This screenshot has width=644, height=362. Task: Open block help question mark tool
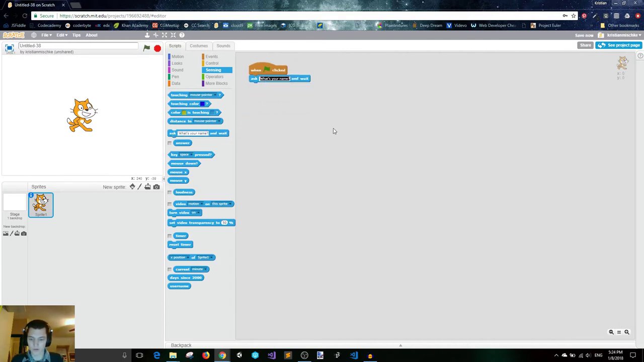pos(182,35)
